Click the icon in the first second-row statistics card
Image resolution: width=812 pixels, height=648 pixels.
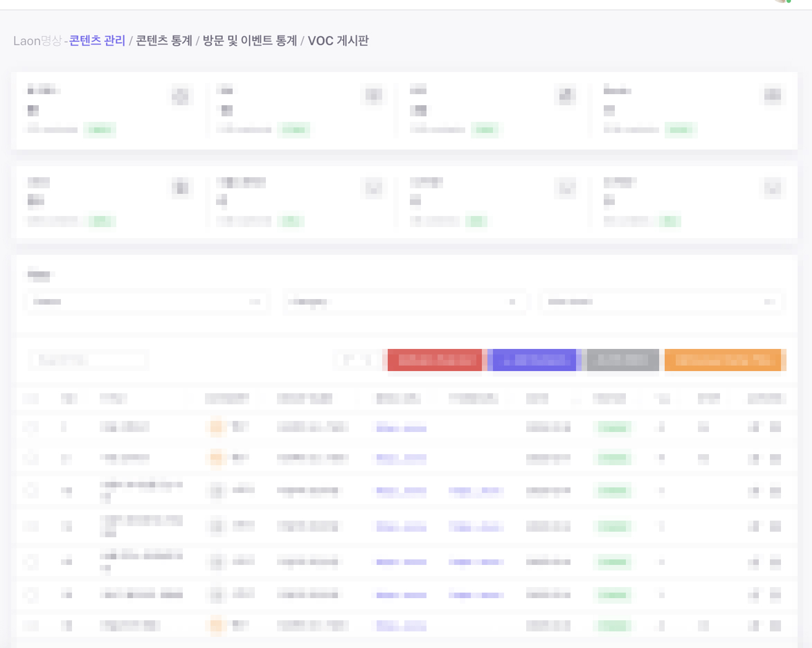click(x=180, y=188)
